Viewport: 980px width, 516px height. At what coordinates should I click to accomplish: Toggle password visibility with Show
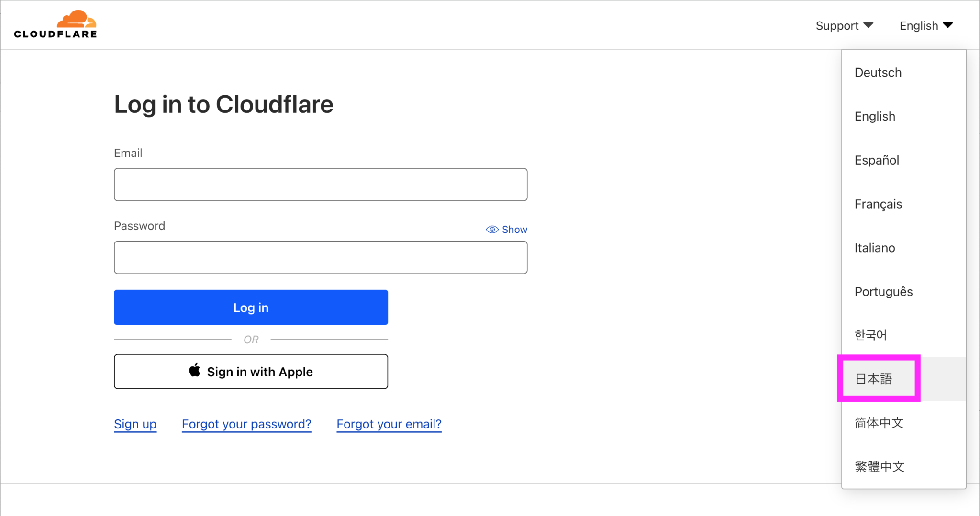pyautogui.click(x=513, y=230)
